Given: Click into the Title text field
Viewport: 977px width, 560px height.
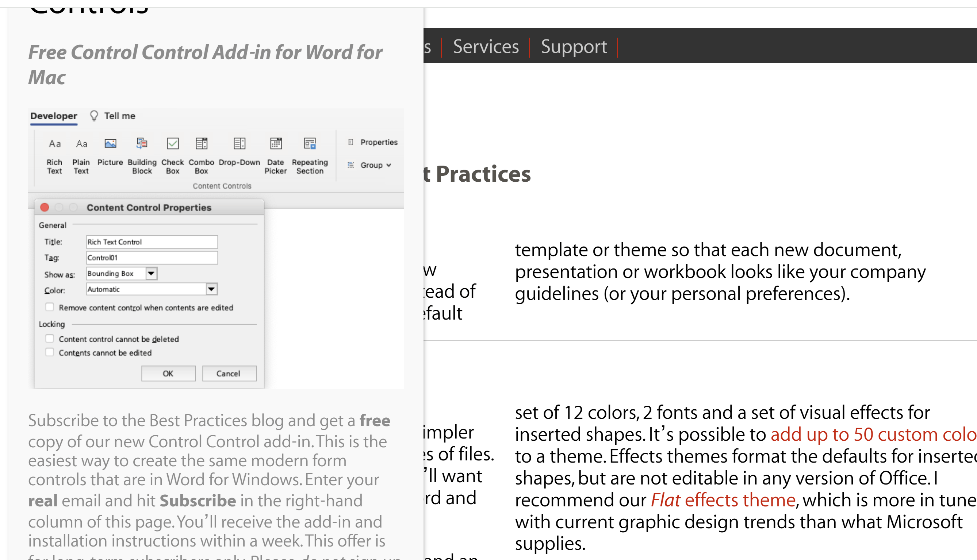Looking at the screenshot, I should (152, 242).
